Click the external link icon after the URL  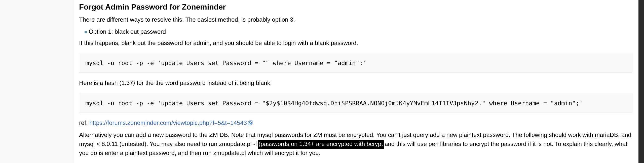tap(250, 123)
